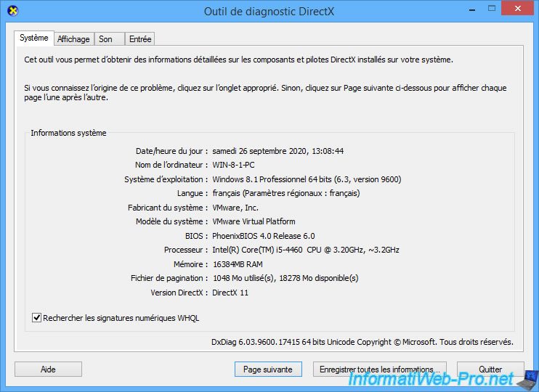Switch to the Système tab
Screen dimensions: 539x392
pyautogui.click(x=33, y=38)
